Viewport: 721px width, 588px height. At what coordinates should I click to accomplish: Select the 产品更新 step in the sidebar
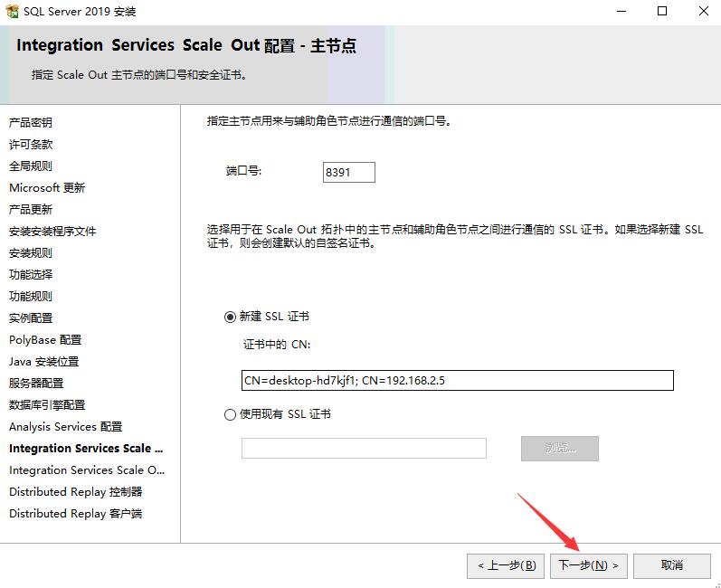click(x=31, y=210)
